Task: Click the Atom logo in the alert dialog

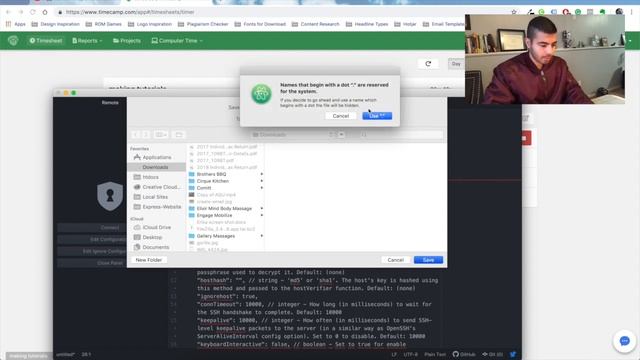Action: click(x=261, y=94)
